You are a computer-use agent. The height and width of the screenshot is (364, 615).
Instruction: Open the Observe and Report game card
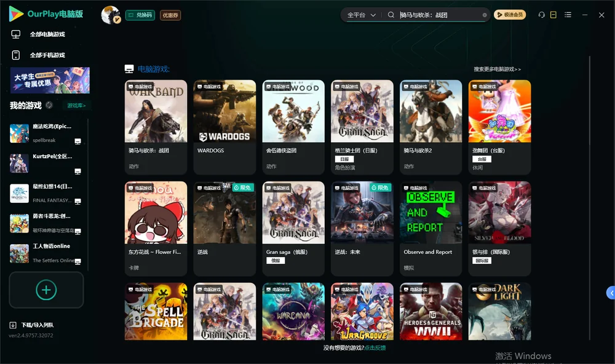[x=430, y=229]
